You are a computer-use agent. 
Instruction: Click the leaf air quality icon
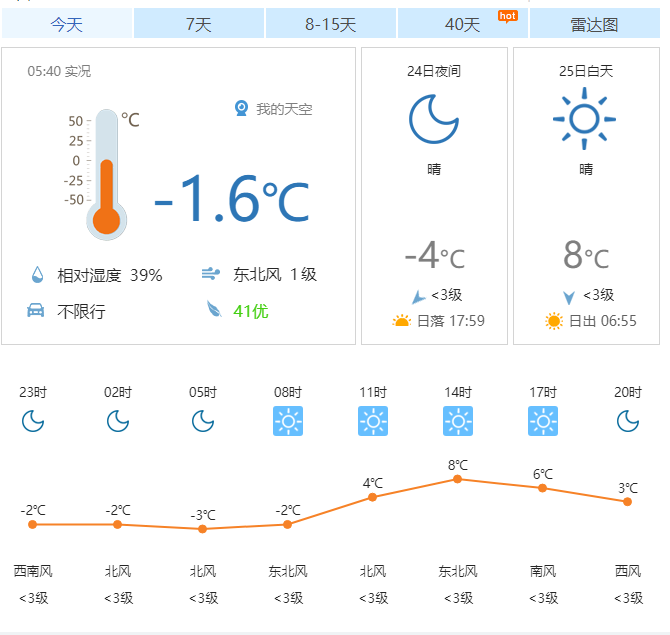pos(213,310)
